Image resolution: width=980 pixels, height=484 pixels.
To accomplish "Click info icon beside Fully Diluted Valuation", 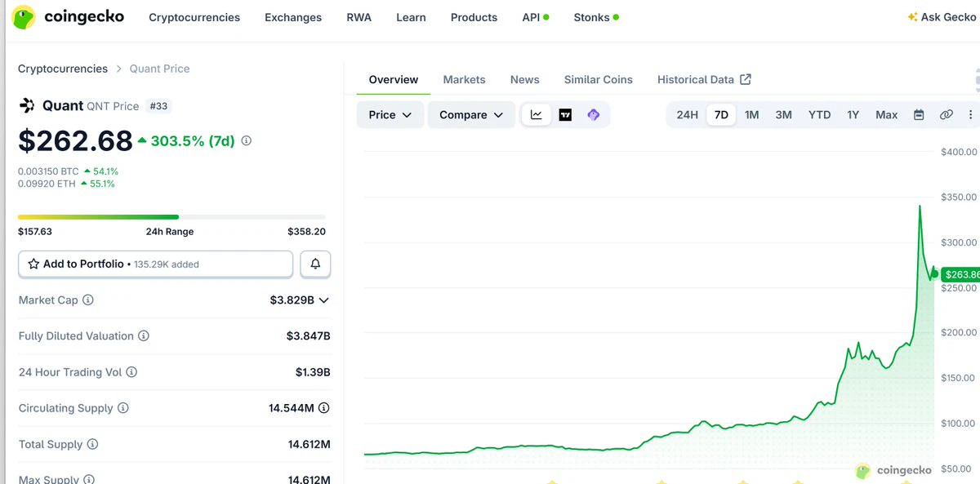I will tap(144, 336).
